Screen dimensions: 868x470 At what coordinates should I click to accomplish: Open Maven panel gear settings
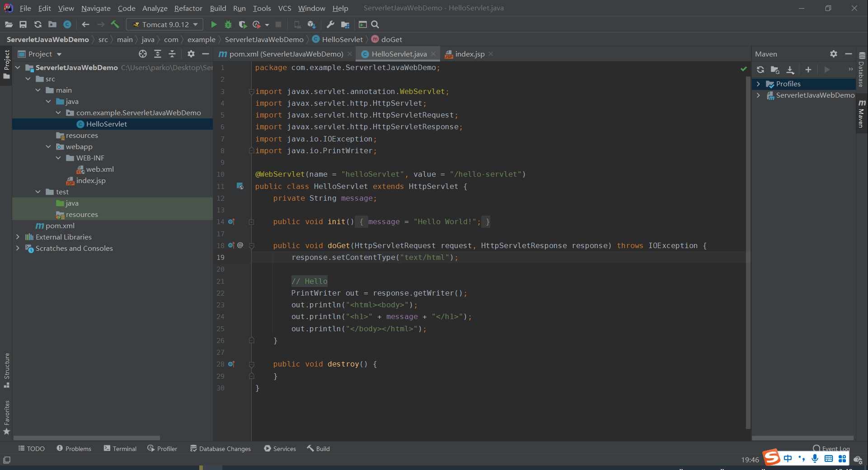[834, 54]
